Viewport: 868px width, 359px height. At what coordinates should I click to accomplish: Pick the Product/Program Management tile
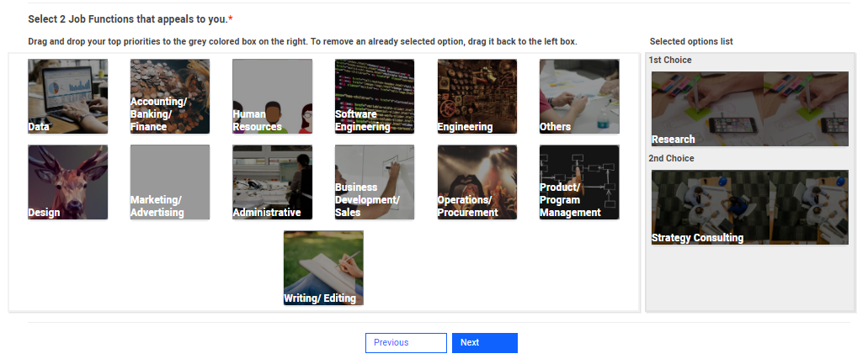coord(579,182)
